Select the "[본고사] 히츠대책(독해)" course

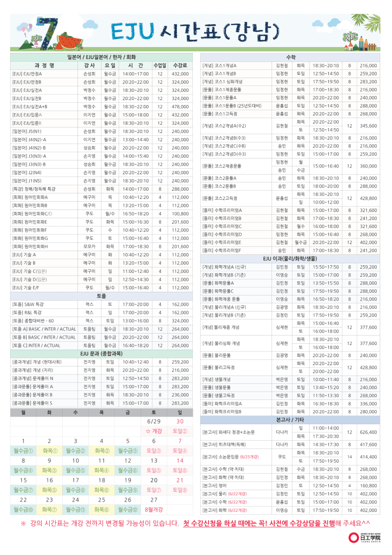(x=224, y=444)
